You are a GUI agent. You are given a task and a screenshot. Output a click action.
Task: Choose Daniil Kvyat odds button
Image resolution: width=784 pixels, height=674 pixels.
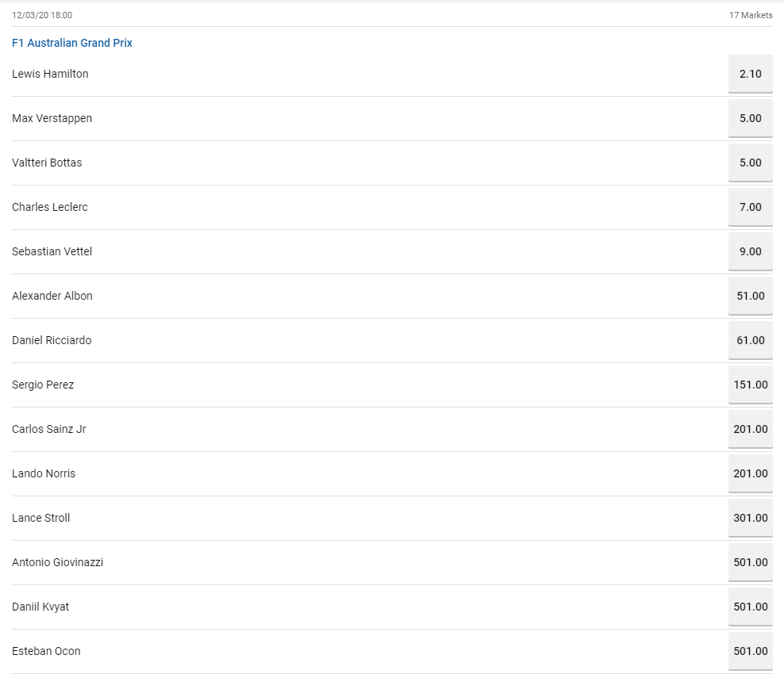[x=750, y=607]
